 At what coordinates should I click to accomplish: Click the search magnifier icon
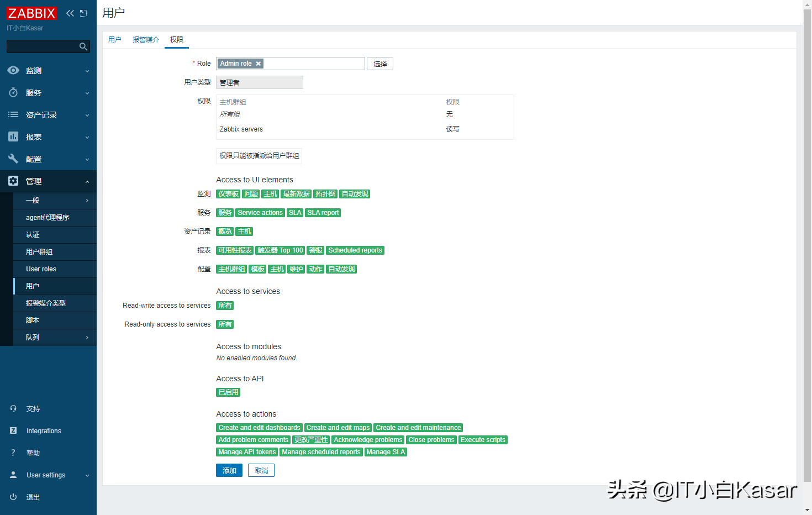click(83, 46)
